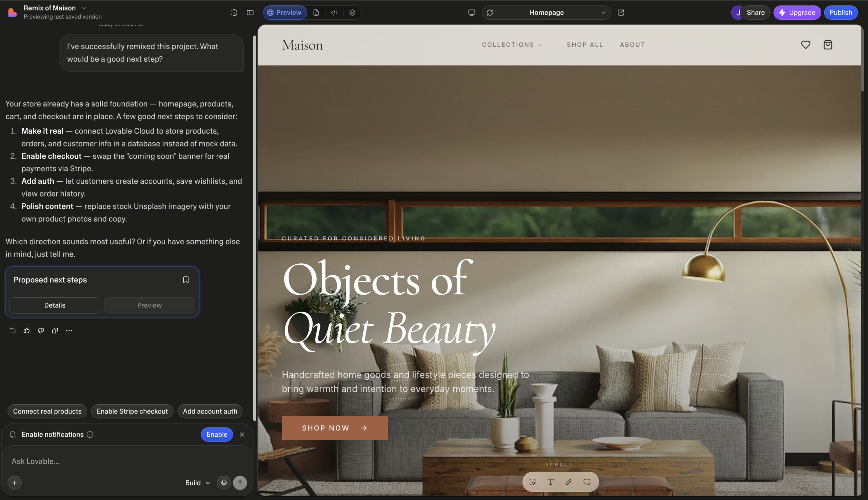Publish the project
Viewport: 868px width, 500px height.
coord(841,12)
